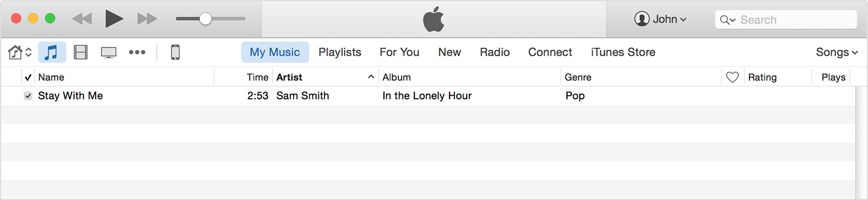Switch to the Movies library icon
Image resolution: width=868 pixels, height=200 pixels.
coord(81,52)
